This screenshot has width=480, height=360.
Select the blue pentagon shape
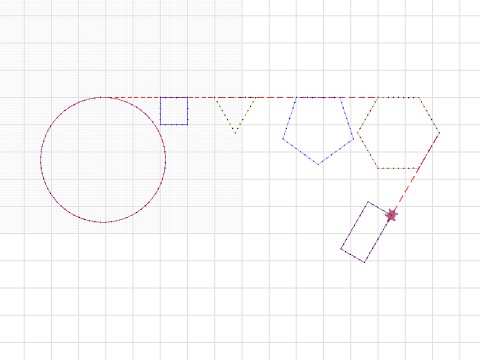318,131
